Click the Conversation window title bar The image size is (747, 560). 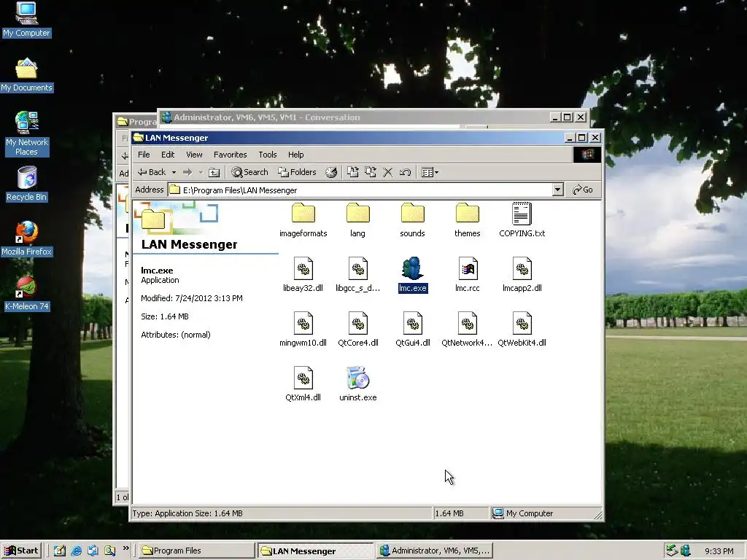[x=352, y=117]
